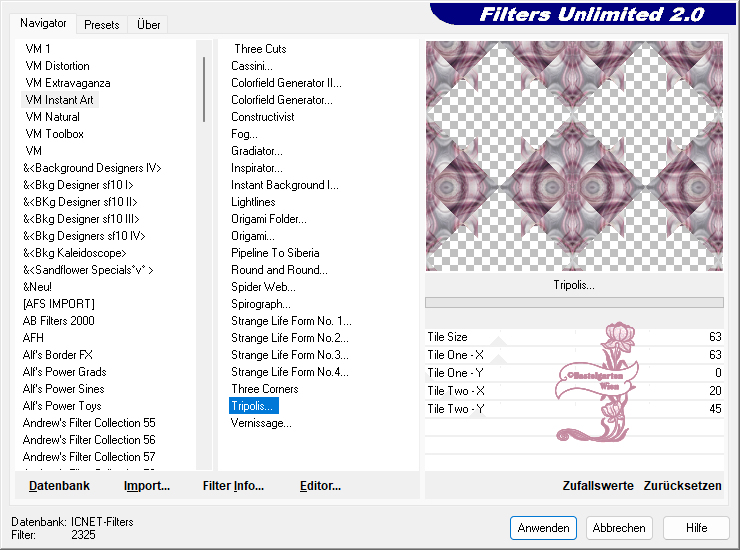Choose the Gradiator... filter
Image resolution: width=740 pixels, height=550 pixels.
(257, 151)
